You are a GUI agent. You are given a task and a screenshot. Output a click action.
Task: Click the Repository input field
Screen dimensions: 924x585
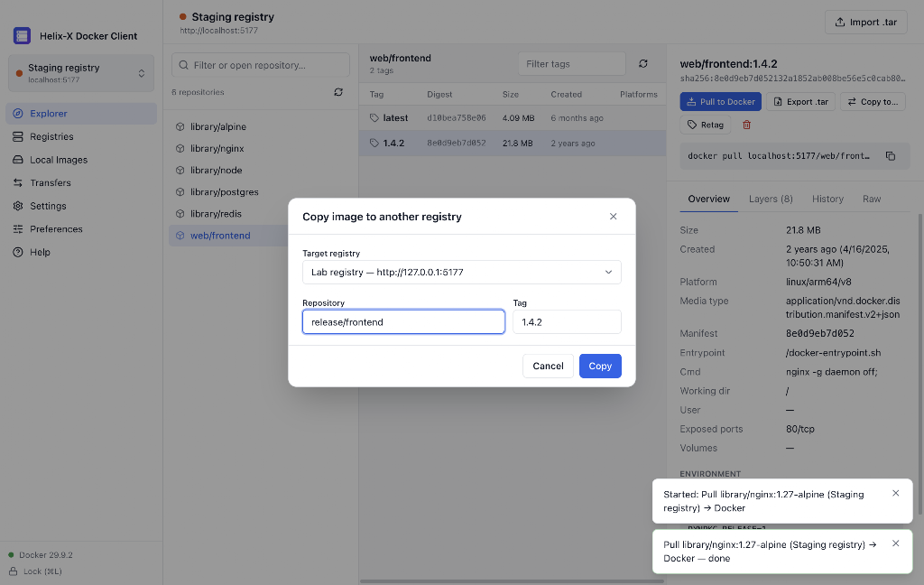pyautogui.click(x=403, y=322)
